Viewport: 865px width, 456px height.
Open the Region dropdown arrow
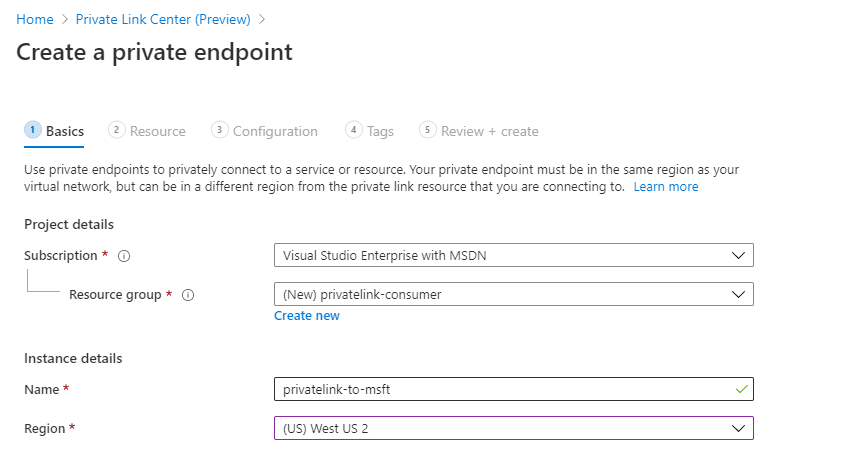(738, 428)
